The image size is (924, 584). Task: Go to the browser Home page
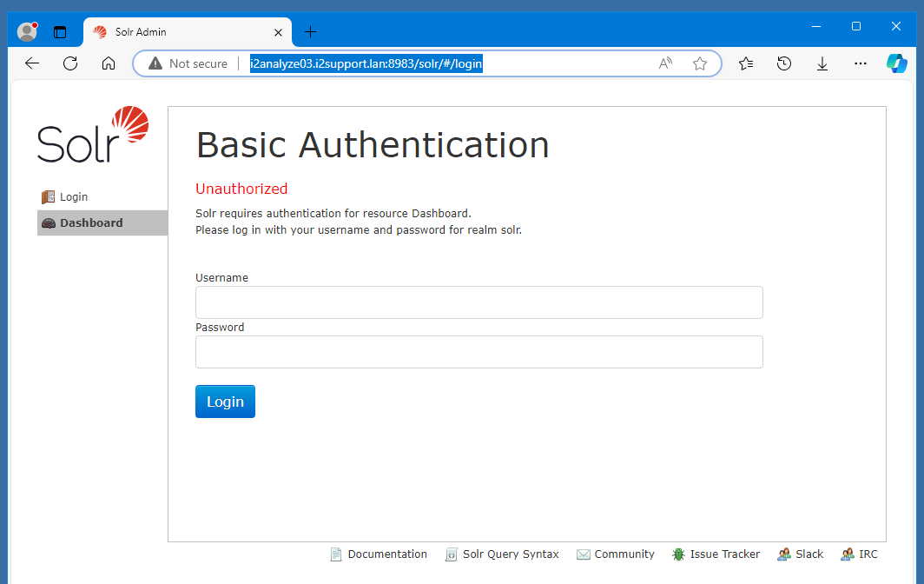coord(109,63)
